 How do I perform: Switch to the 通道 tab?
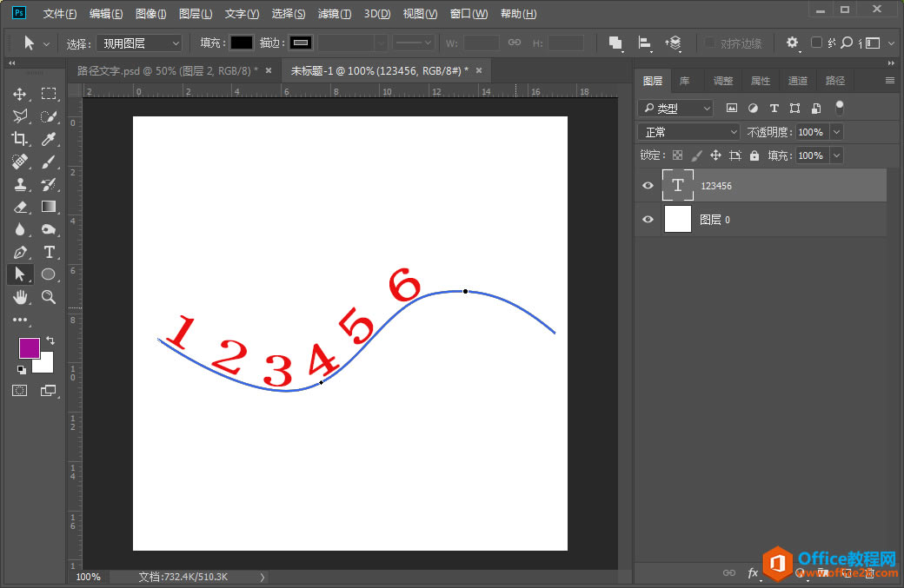point(797,81)
